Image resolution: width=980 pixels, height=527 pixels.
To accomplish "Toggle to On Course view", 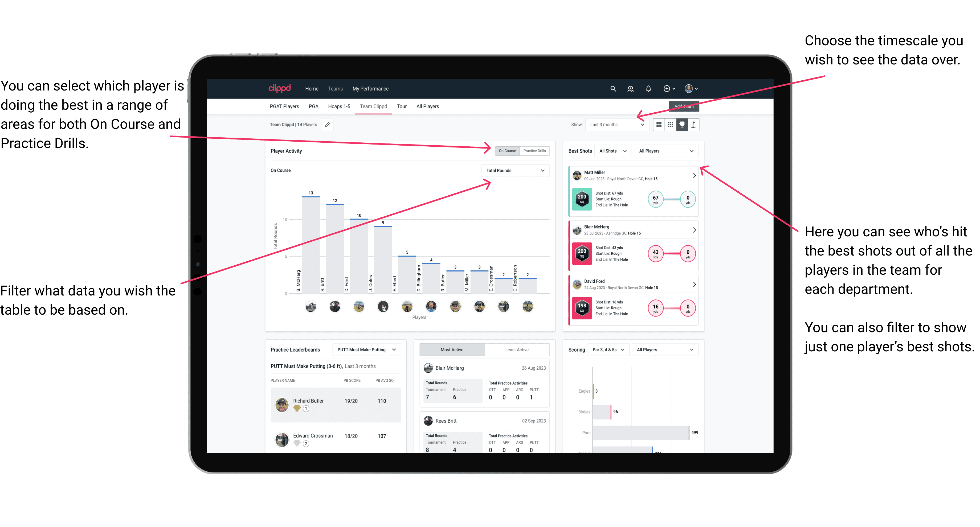I will click(x=508, y=151).
